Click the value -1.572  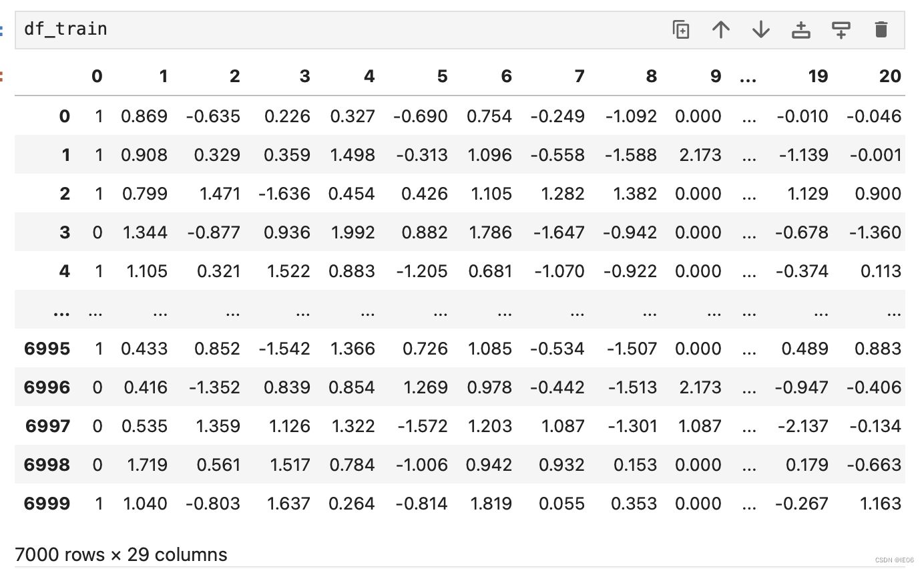coord(421,426)
